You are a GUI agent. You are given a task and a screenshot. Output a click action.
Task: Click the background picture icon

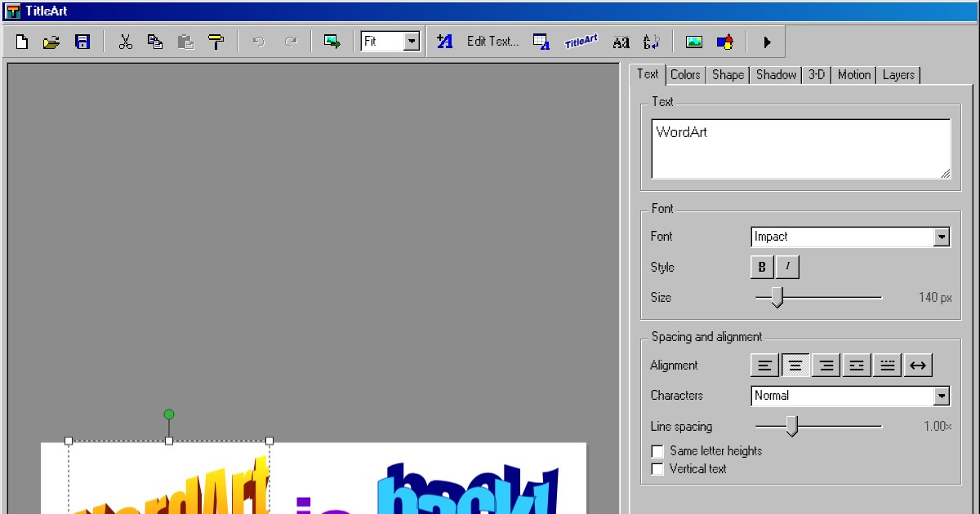pyautogui.click(x=694, y=42)
